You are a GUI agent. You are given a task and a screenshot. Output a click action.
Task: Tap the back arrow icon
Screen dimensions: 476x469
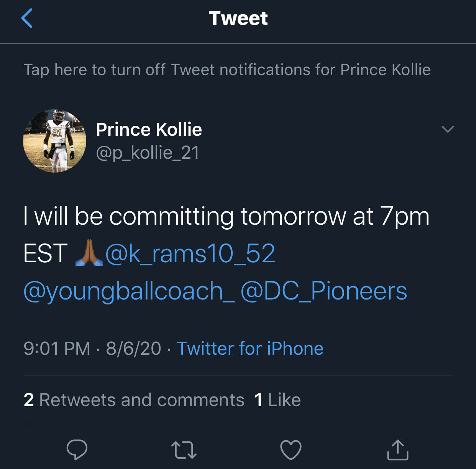click(27, 18)
